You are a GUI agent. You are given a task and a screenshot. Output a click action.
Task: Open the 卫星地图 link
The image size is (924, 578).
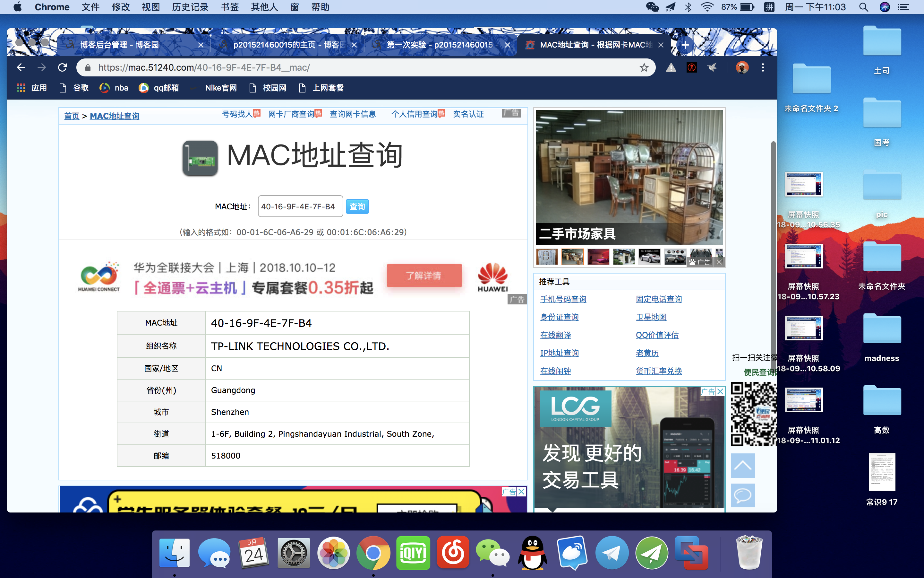pos(651,317)
